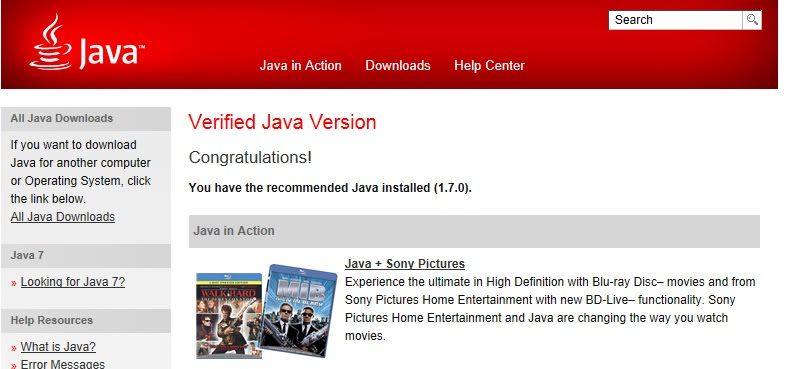
Task: Open the Help Center menu item
Action: pyautogui.click(x=489, y=66)
